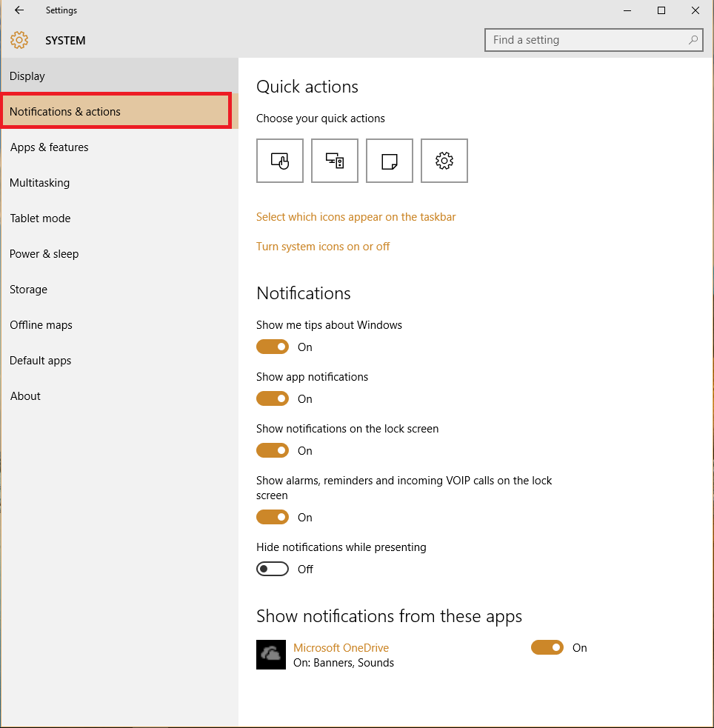Enable Hide notifications while presenting
Viewport: 714px width, 728px height.
coord(273,569)
